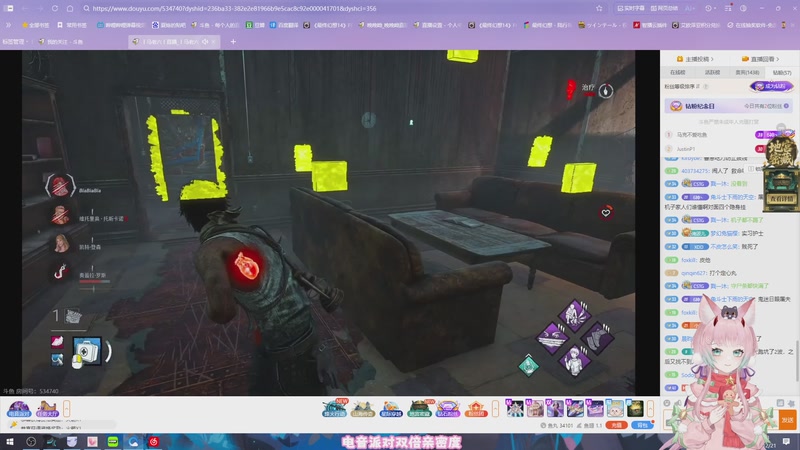Screen dimensions: 800x450
Task: Open 百度翻译 bookmark
Action: point(285,25)
